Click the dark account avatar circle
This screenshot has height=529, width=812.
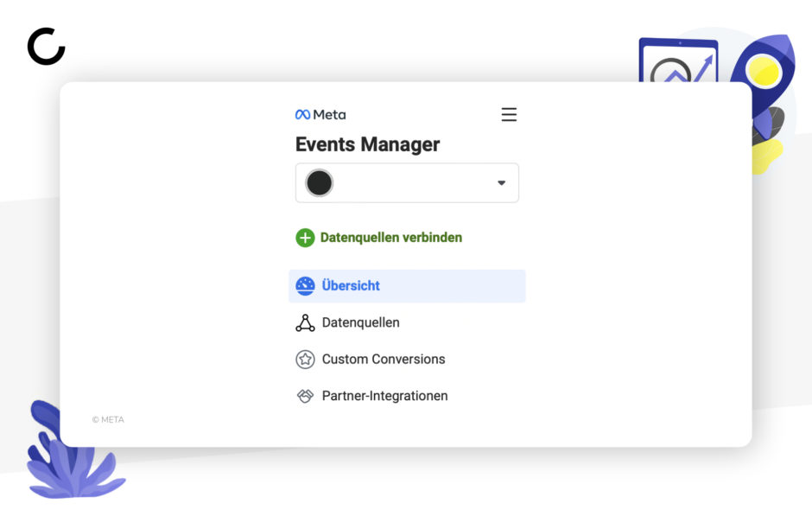[319, 183]
